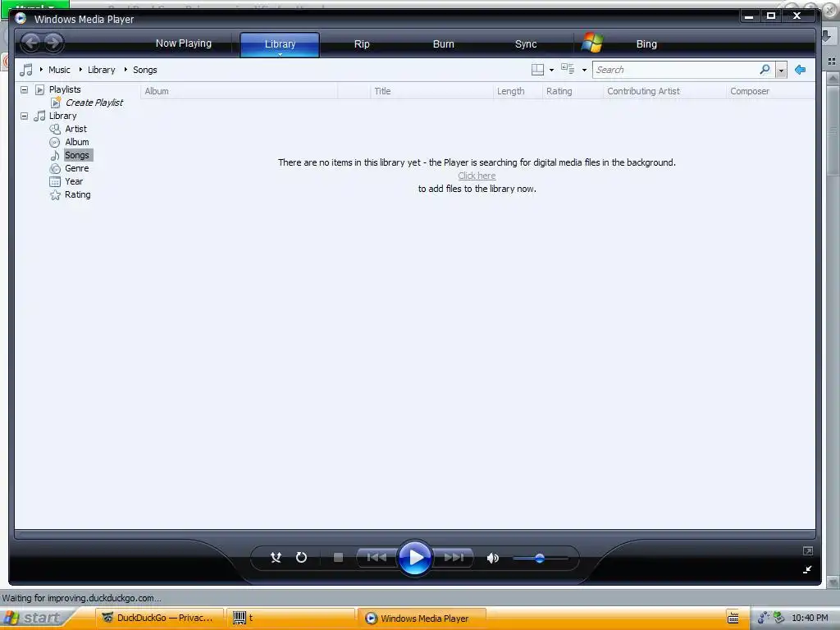
Task: Click the layout options icon
Action: click(x=537, y=70)
